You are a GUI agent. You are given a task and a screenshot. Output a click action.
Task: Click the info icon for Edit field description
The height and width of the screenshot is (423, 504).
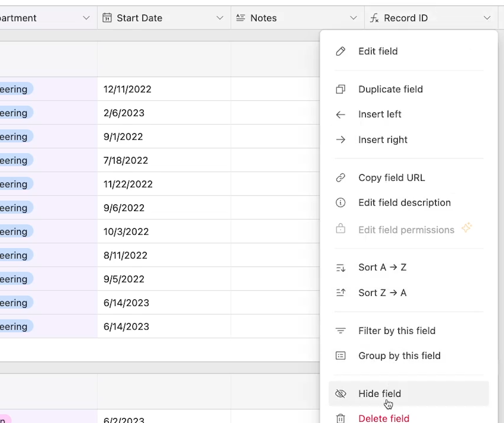click(341, 203)
